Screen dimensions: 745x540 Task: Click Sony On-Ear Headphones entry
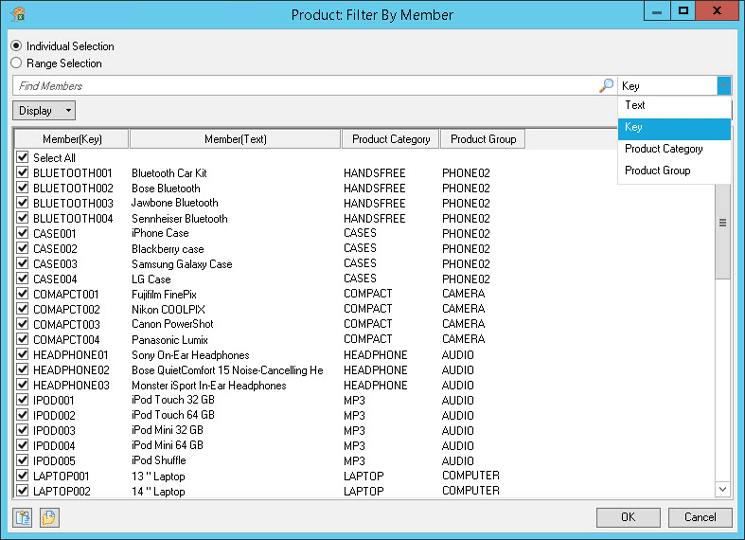[x=191, y=355]
